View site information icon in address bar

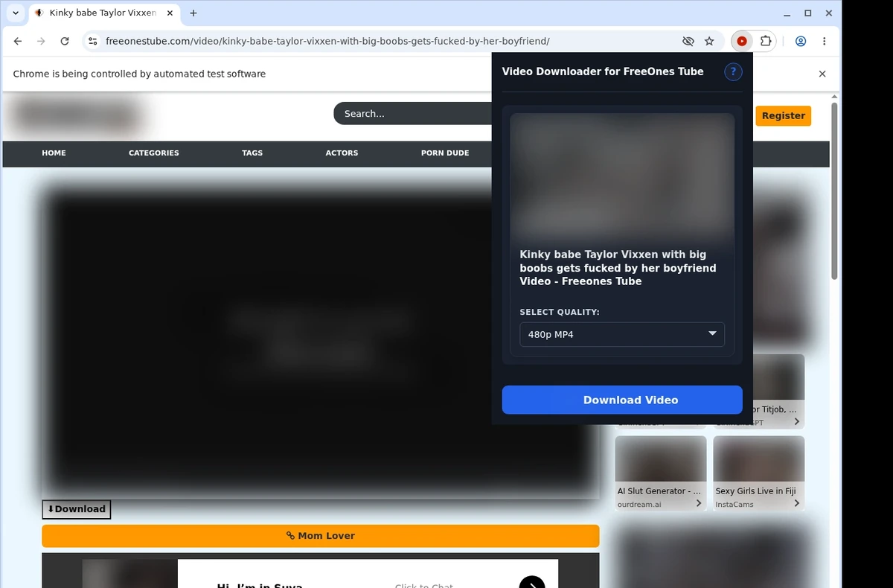click(92, 41)
